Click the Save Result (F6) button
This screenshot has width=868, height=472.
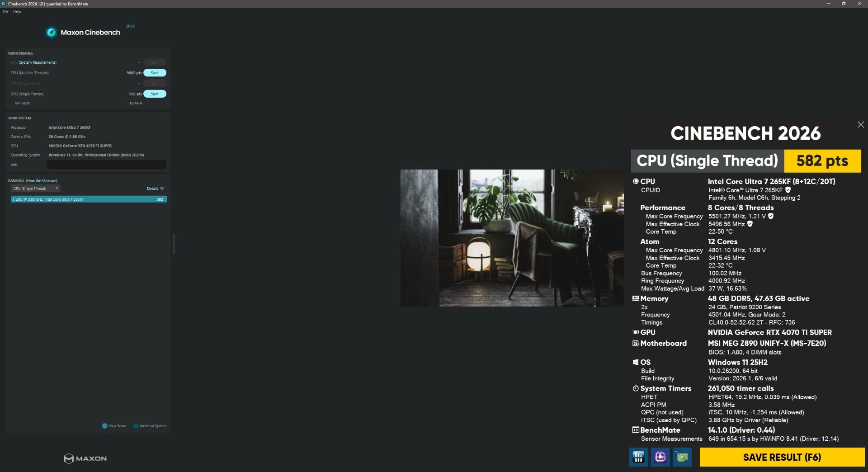point(782,457)
